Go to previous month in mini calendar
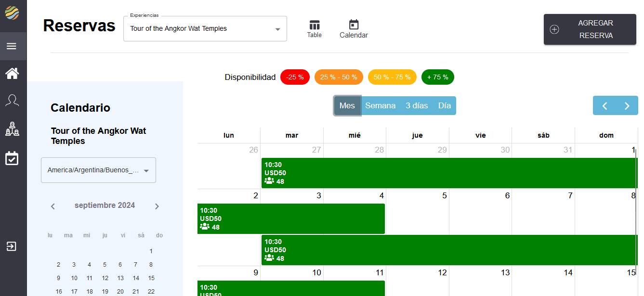This screenshot has height=296, width=644. 53,206
